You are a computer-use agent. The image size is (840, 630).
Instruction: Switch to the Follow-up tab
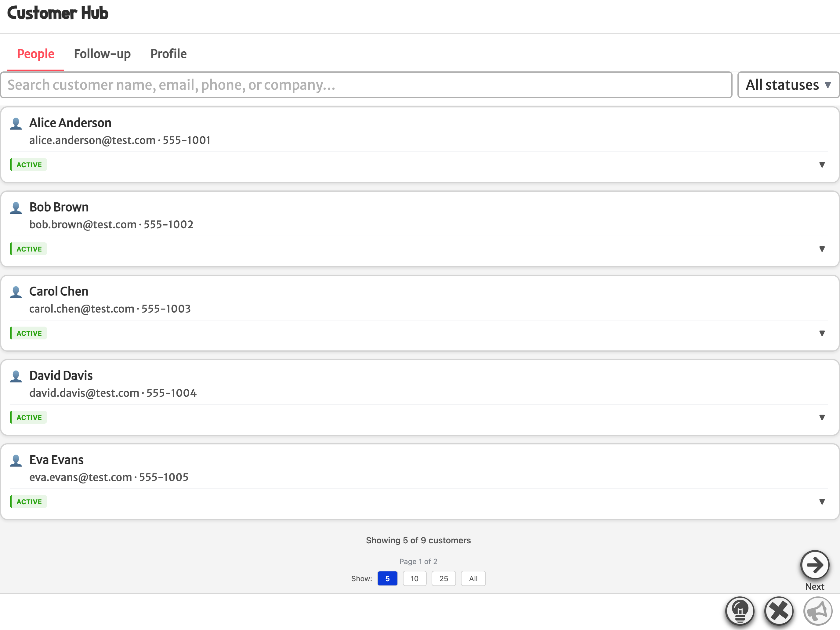[x=102, y=54]
